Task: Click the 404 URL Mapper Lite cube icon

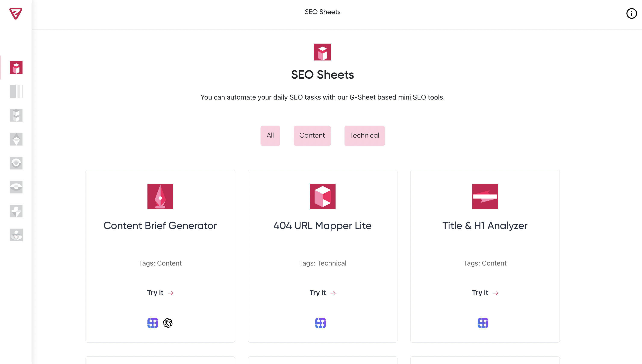Action: 322,197
